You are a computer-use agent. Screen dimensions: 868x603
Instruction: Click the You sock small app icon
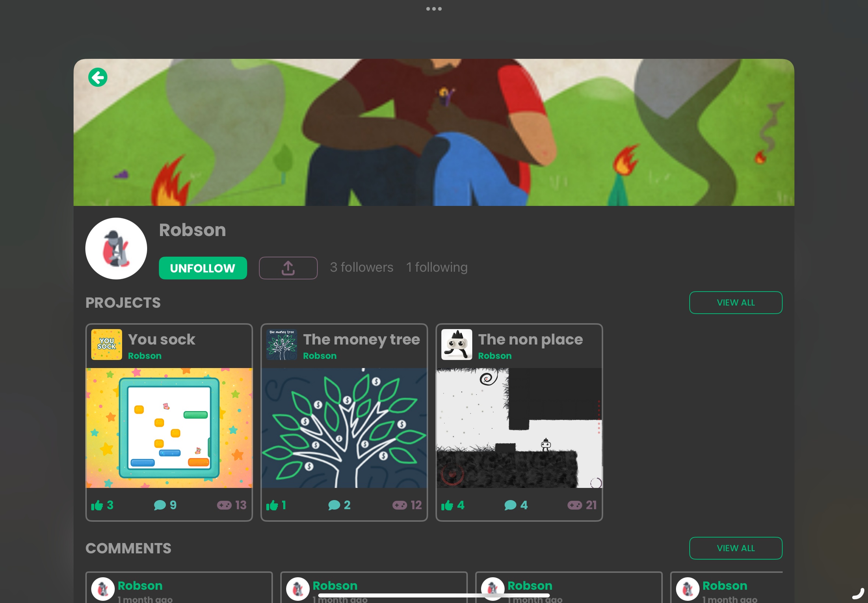point(107,344)
